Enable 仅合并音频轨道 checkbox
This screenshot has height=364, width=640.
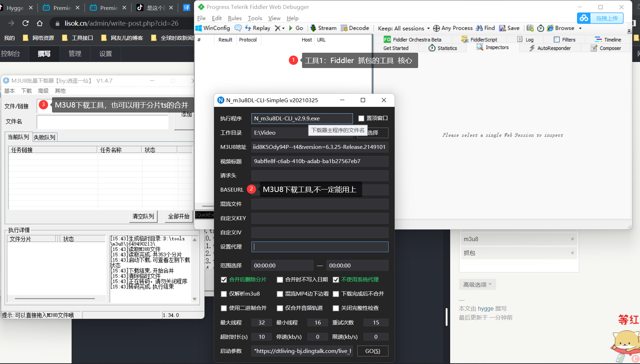(x=280, y=308)
